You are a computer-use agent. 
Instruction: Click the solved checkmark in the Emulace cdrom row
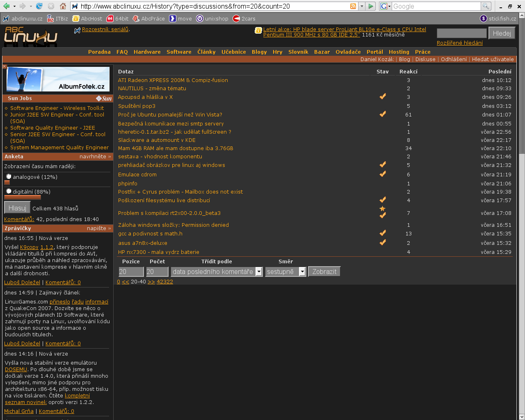383,174
